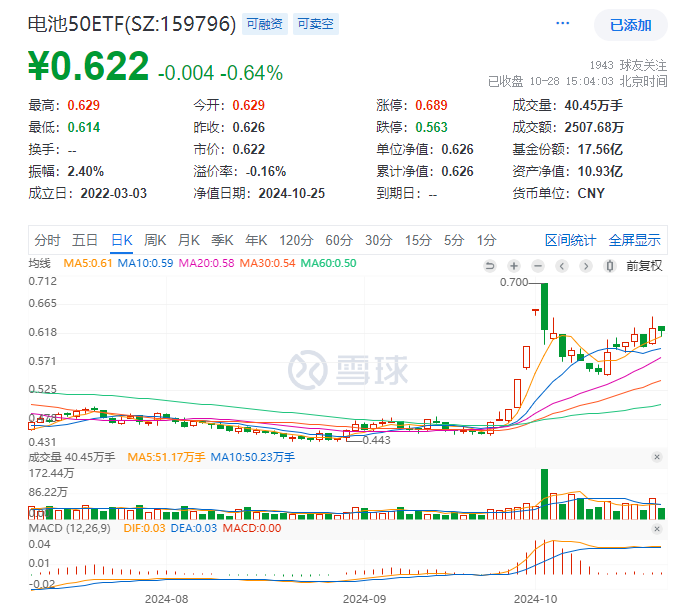Select the 日K chart tab
The height and width of the screenshot is (609, 690).
121,240
